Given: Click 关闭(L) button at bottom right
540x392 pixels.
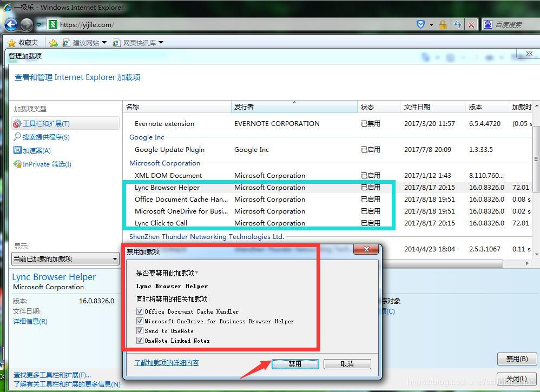Looking at the screenshot, I should (x=517, y=378).
